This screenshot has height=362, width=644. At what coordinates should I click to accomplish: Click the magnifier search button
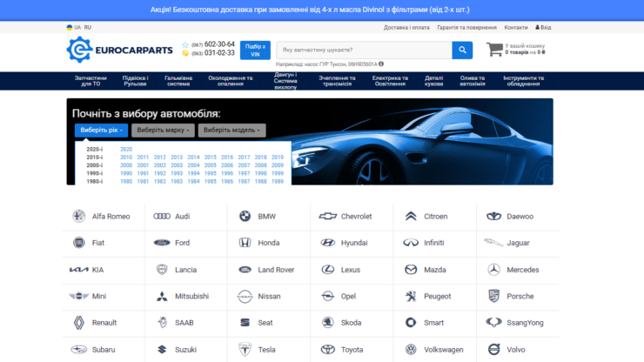pos(462,50)
